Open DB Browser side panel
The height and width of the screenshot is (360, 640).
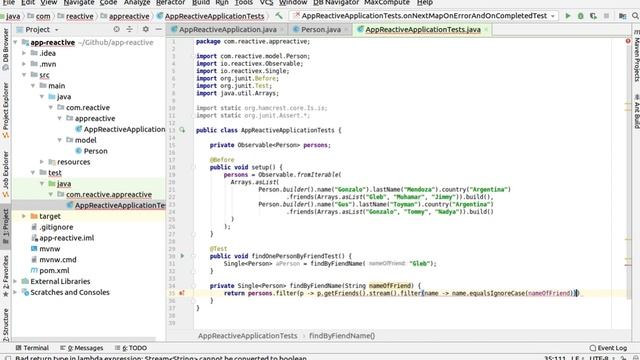pyautogui.click(x=5, y=49)
